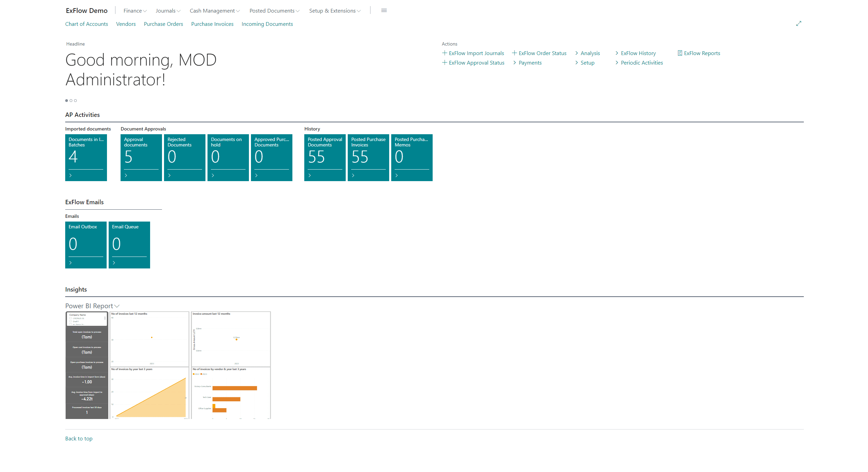Check the Draft1 company checkbox

(71, 321)
